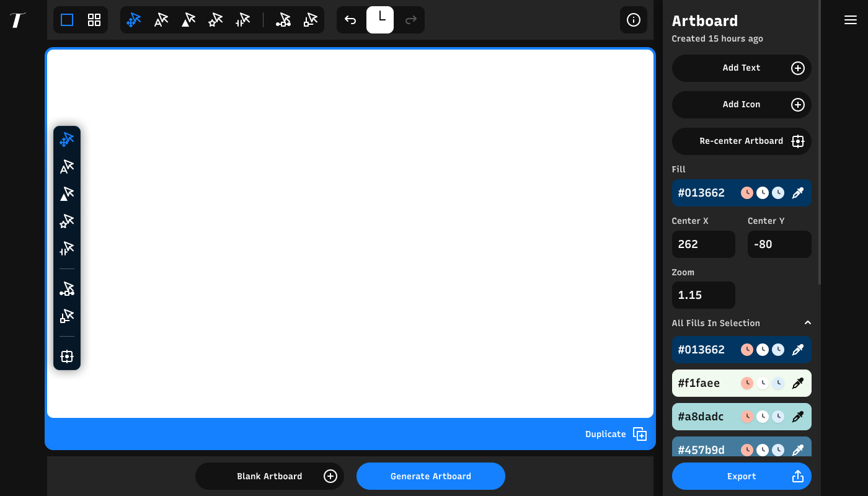Choose the shape selection cursor tool in top toolbar

click(x=188, y=20)
